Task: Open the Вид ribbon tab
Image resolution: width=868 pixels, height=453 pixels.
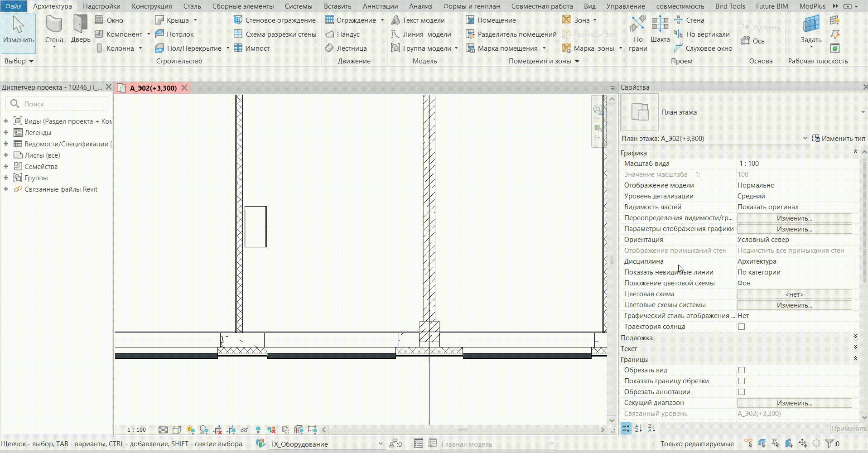Action: point(589,6)
